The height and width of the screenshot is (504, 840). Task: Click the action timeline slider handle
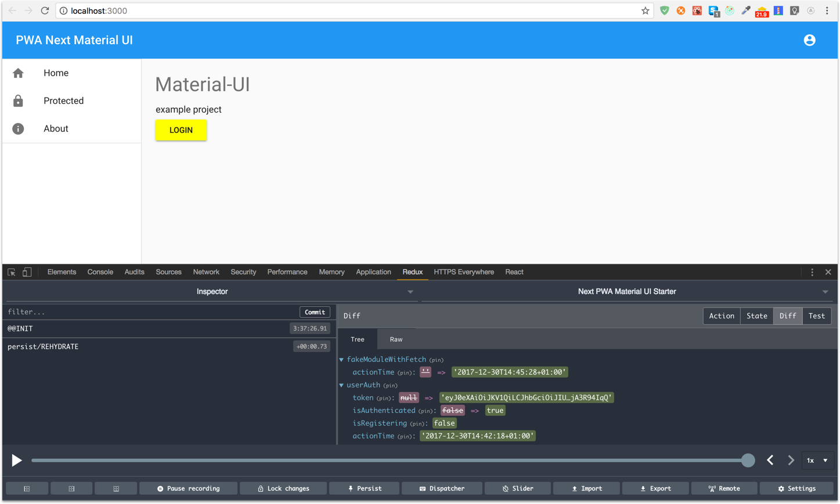[748, 461]
